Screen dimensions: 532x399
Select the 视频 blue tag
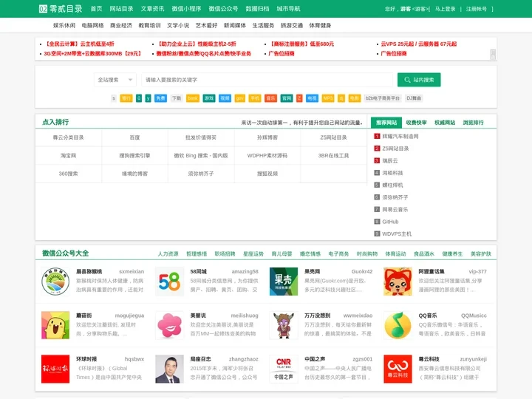[225, 98]
